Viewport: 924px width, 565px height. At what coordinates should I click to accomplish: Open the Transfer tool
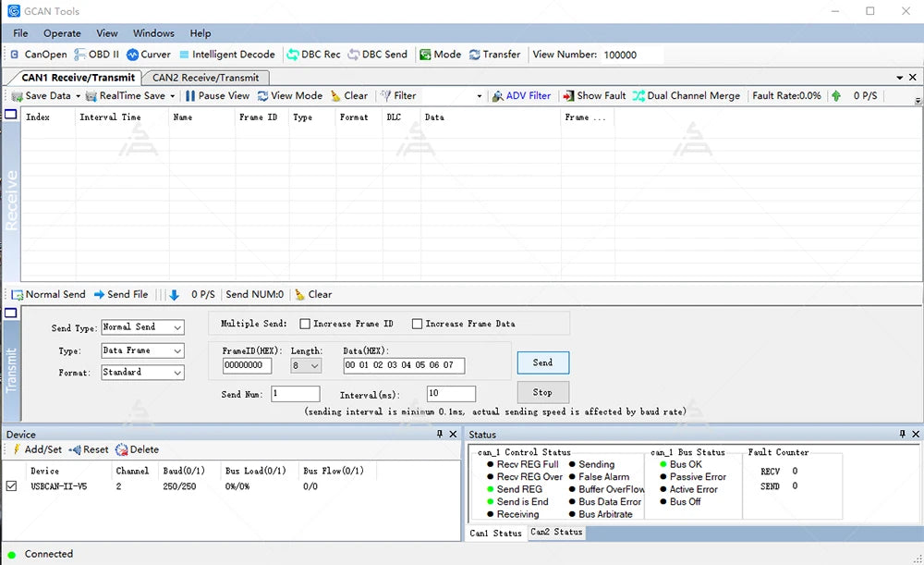[495, 55]
